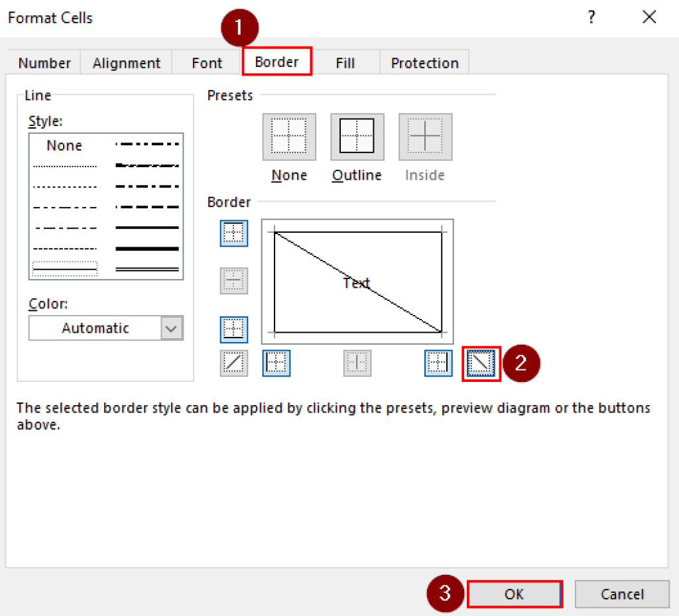Confirm changes with the OK button
Screen dimensions: 679x616
tap(515, 593)
